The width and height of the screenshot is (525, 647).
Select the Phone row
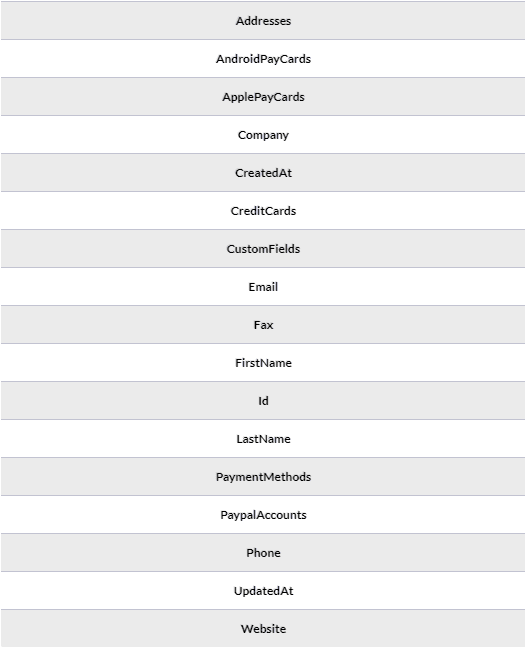click(262, 552)
